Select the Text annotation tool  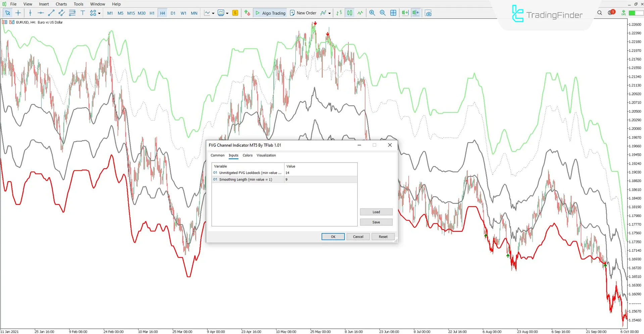click(83, 13)
